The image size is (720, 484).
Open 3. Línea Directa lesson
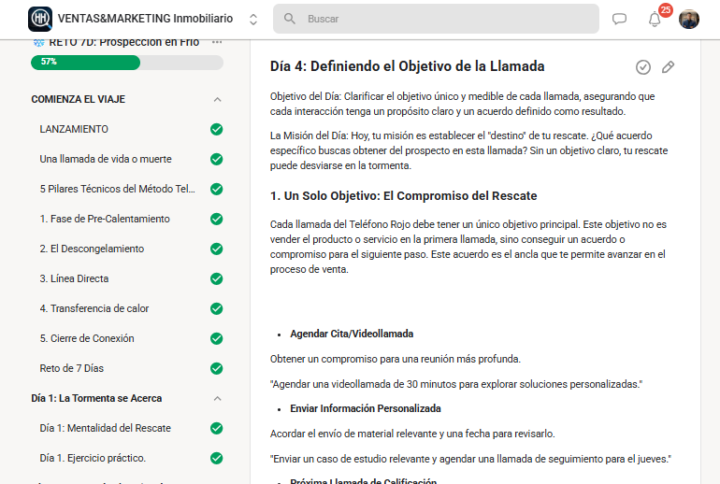point(74,279)
